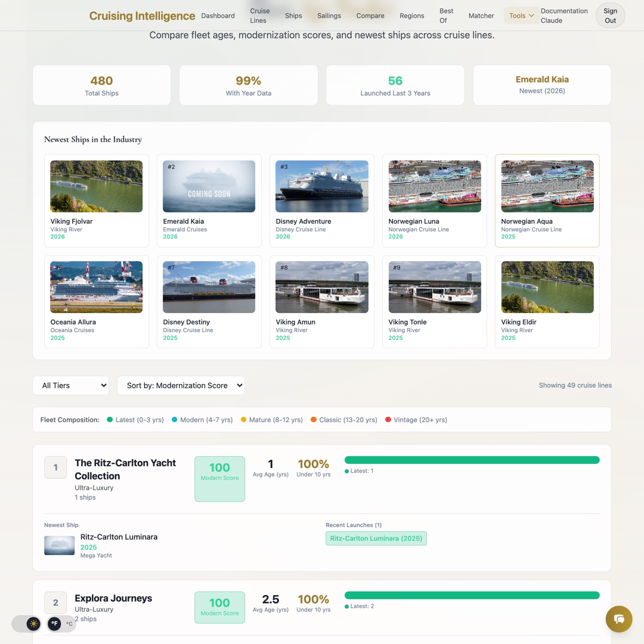Open the Compare page

pyautogui.click(x=370, y=16)
